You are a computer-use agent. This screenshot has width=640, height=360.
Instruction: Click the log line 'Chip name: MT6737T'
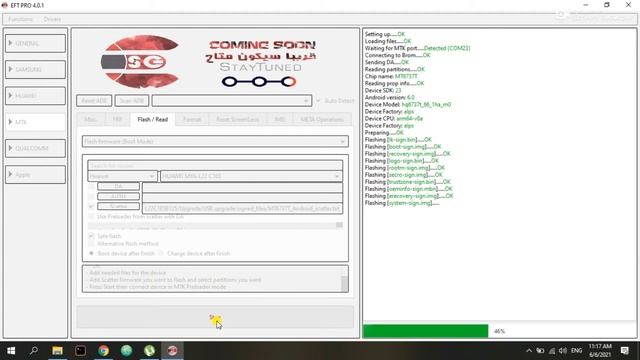click(391, 76)
